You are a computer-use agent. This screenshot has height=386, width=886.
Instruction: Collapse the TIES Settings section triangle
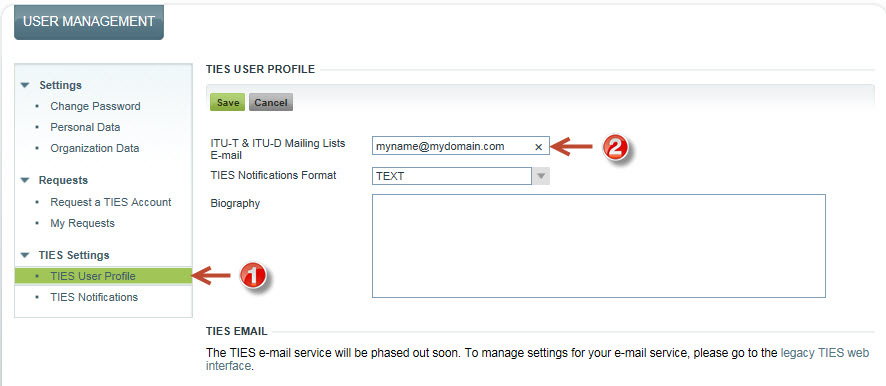click(x=24, y=255)
